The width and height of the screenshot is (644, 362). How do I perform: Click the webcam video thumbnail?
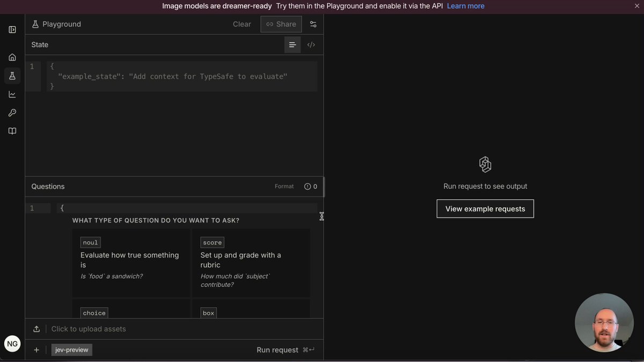pyautogui.click(x=604, y=323)
